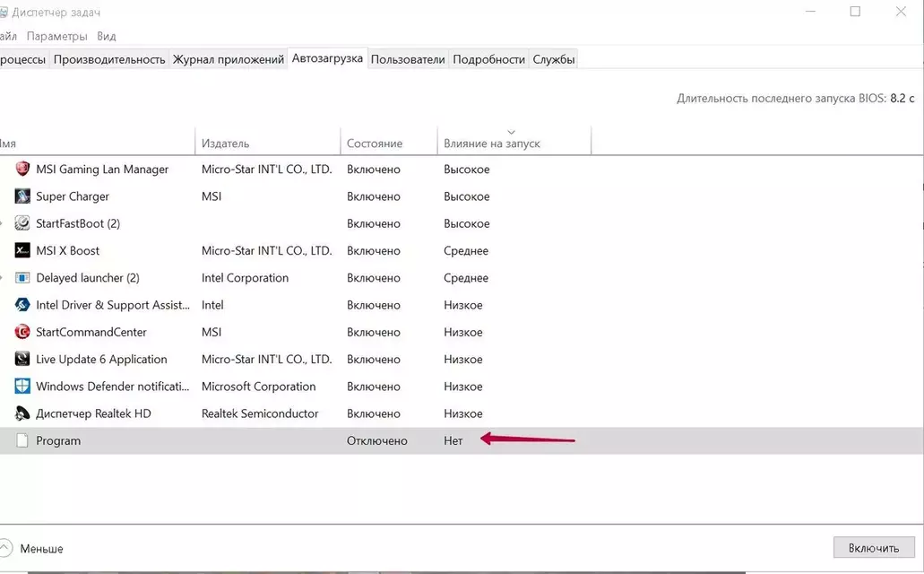The image size is (924, 574).
Task: Click the Диспетчер Realtek HD speaker icon
Action: [x=22, y=413]
